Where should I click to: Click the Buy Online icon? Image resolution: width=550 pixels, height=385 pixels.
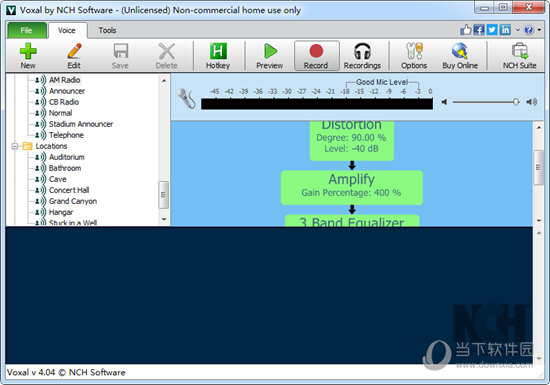click(460, 56)
